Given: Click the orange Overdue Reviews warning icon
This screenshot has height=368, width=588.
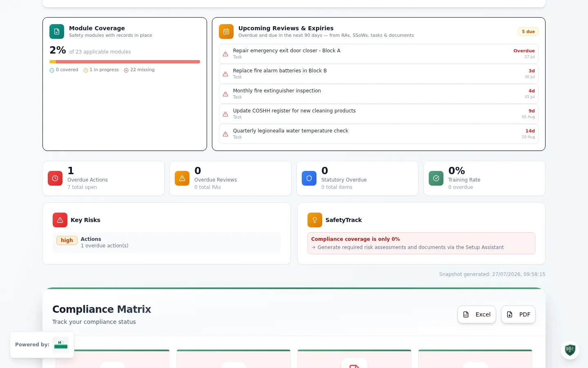Looking at the screenshot, I should [182, 178].
